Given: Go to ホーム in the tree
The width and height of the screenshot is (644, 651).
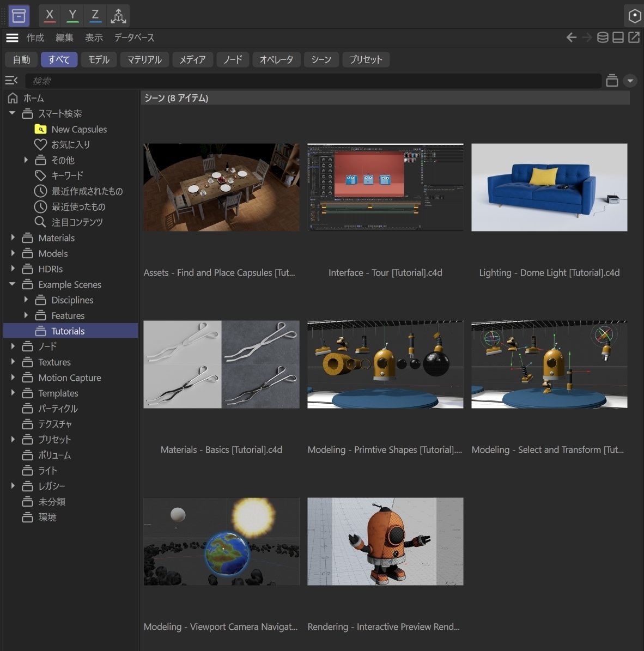Looking at the screenshot, I should (34, 99).
